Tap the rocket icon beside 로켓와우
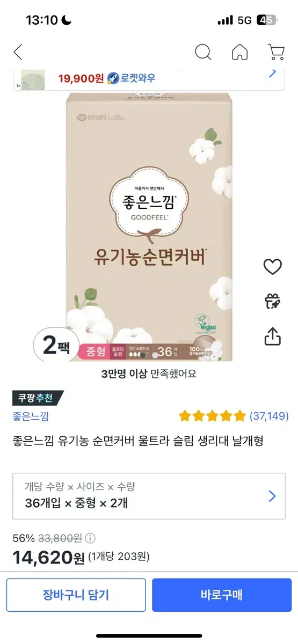 pos(113,78)
